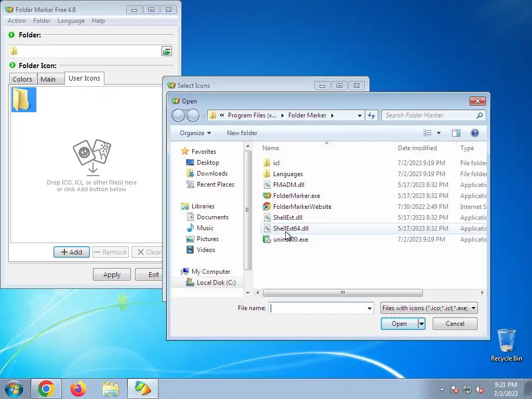Expand the Open button split arrow
This screenshot has width=532, height=399.
(421, 324)
